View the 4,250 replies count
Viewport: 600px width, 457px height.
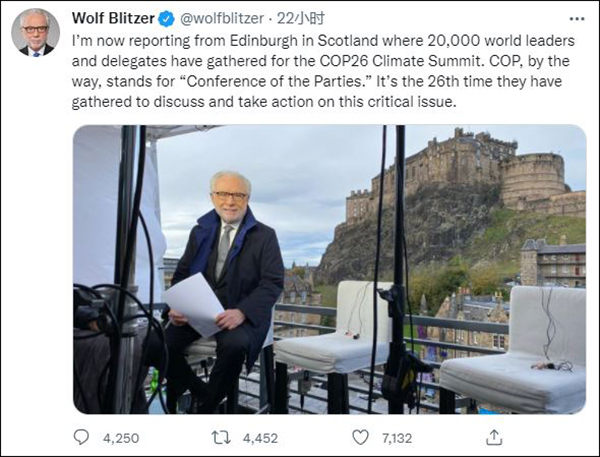pos(118,436)
